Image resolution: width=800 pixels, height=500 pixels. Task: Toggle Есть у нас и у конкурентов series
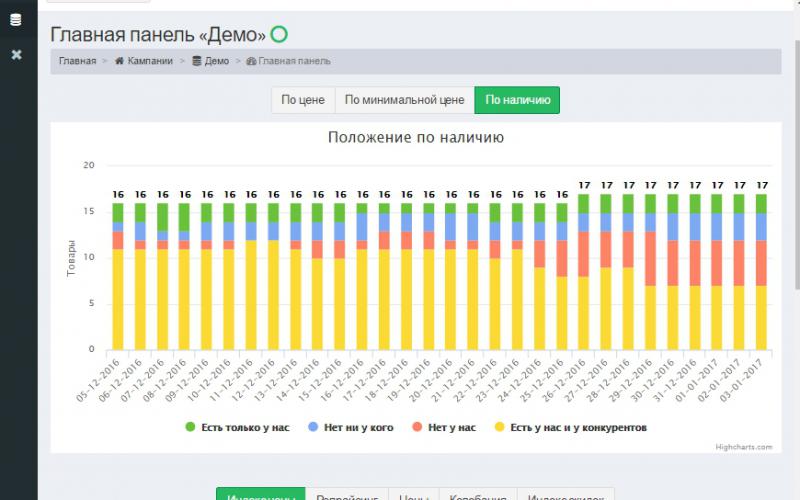tap(570, 427)
